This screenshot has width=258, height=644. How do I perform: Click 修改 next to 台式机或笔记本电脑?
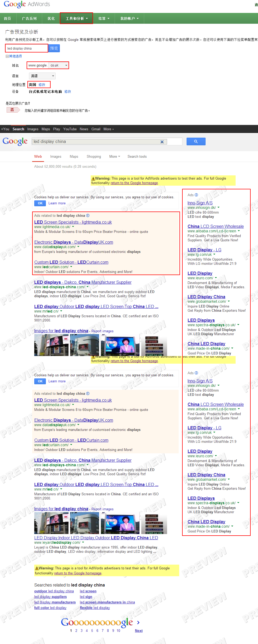pos(68,92)
